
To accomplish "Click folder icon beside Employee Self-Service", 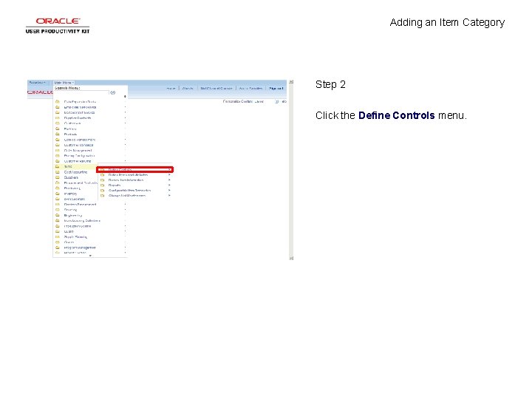I will [58, 107].
